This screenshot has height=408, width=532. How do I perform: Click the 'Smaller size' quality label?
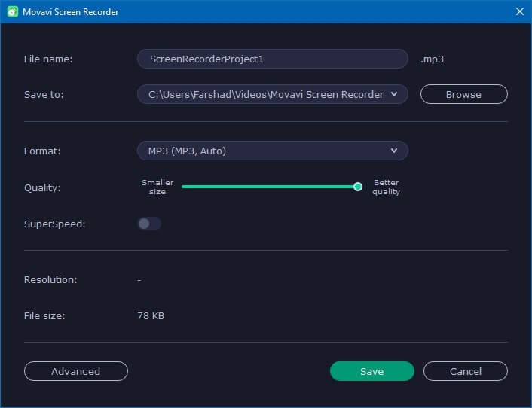157,187
